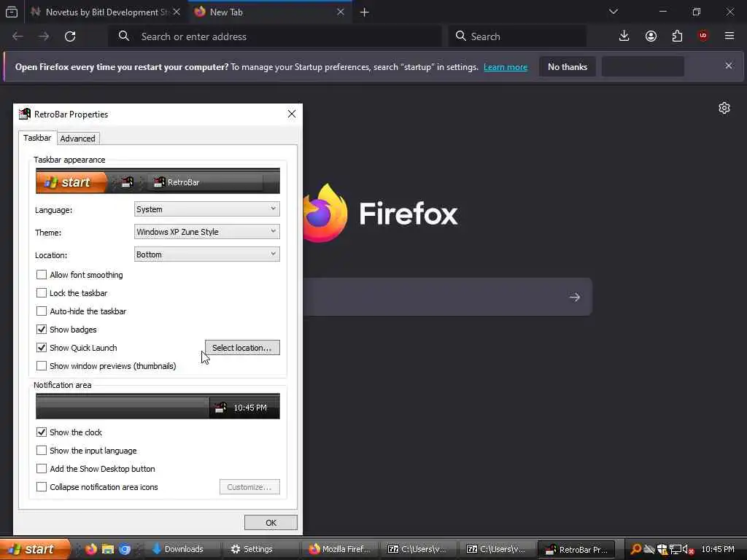This screenshot has height=560, width=747.
Task: Switch to RetroBar Properties taskbar button
Action: pos(576,549)
